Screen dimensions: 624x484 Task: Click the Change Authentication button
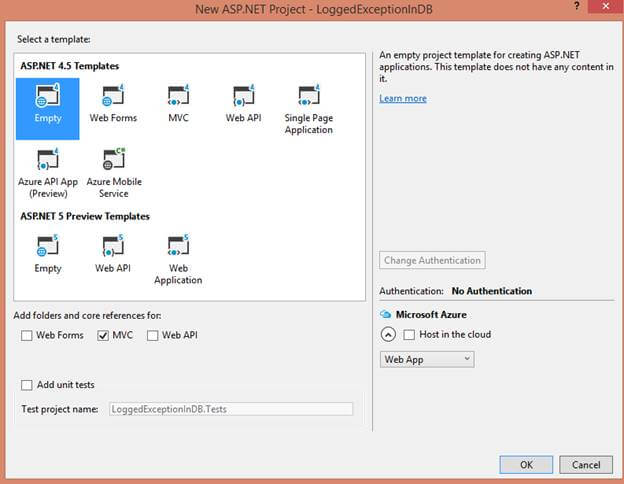click(x=432, y=260)
